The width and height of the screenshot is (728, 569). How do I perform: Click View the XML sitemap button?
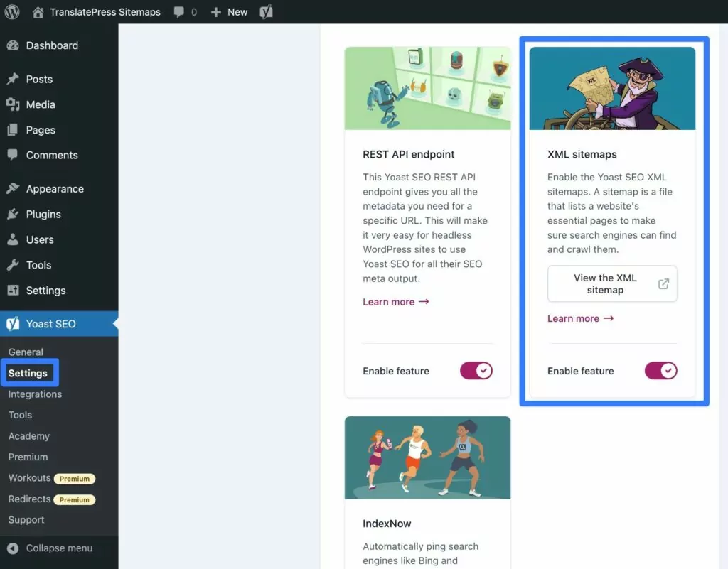coord(612,284)
